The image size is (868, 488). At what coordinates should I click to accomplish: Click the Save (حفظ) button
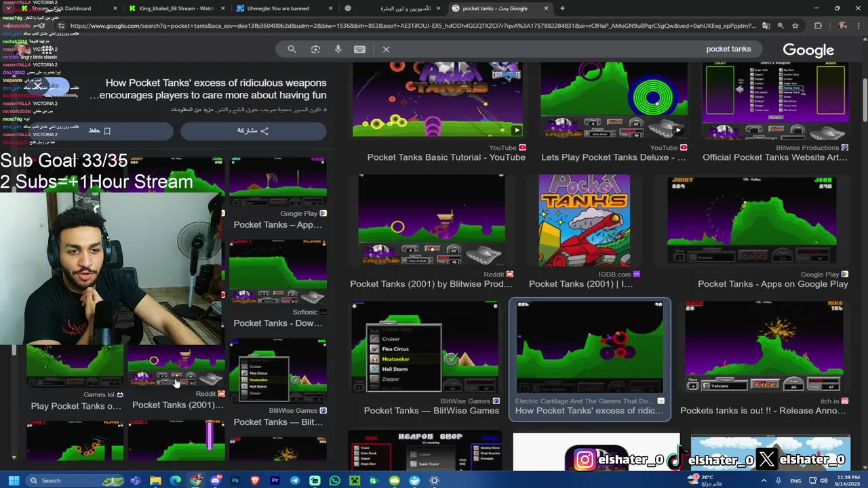click(x=98, y=131)
